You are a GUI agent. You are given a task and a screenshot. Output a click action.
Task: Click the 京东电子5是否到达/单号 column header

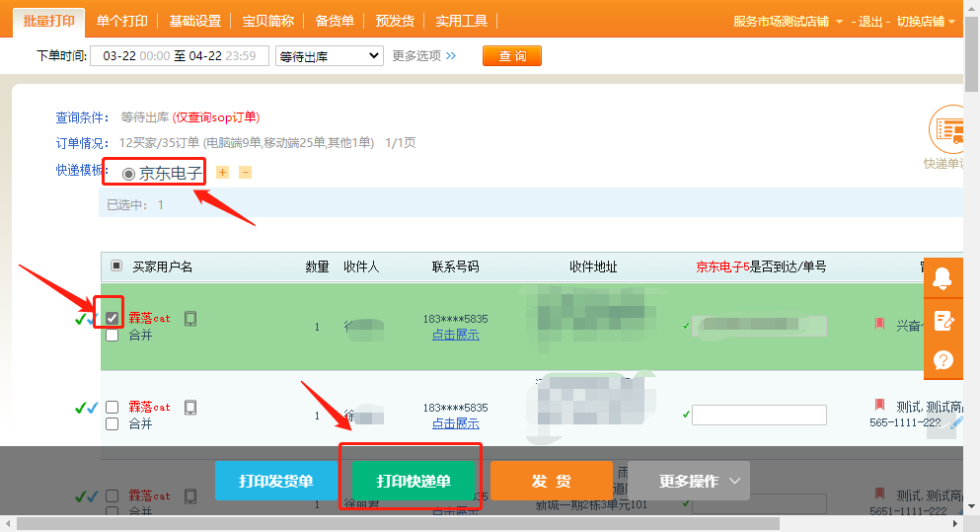coord(761,266)
